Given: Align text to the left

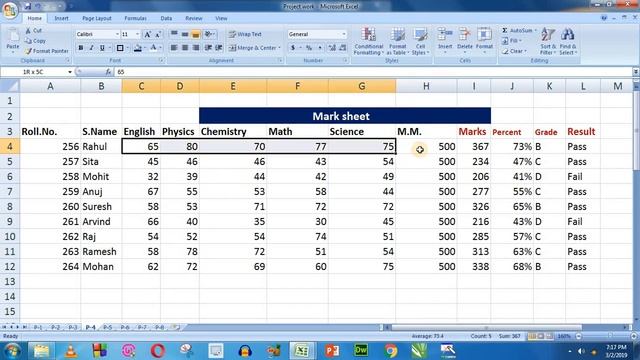Looking at the screenshot, I should click(174, 48).
